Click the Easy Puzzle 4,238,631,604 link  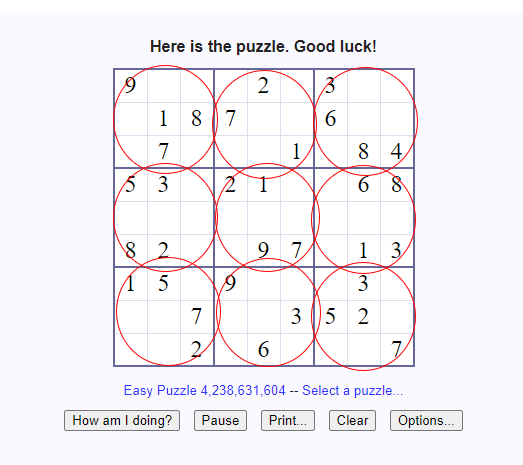204,390
